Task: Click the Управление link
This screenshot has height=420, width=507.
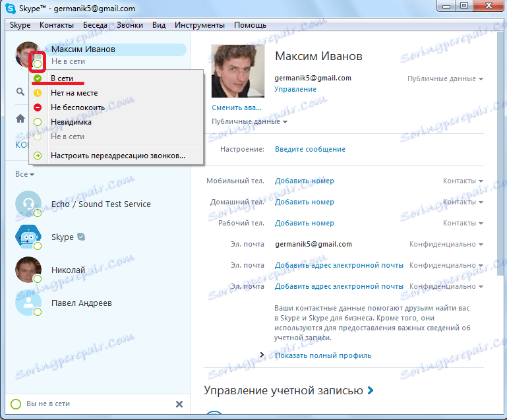Action: tap(295, 89)
